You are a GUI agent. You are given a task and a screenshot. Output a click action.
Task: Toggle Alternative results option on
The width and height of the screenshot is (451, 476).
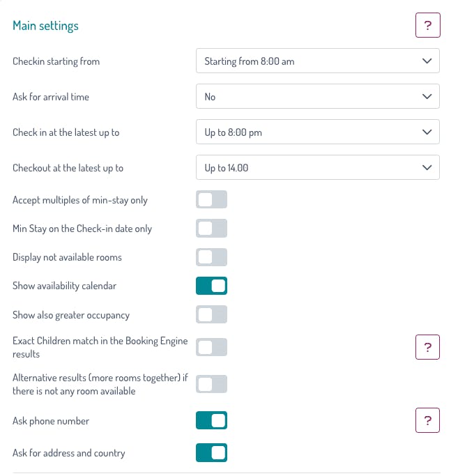point(211,384)
